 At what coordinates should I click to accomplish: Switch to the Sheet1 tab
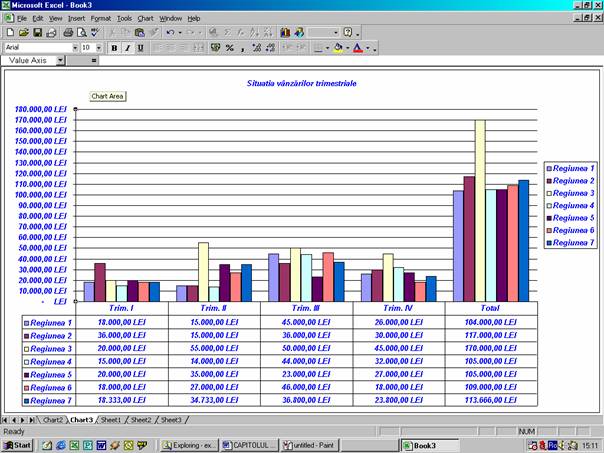(110, 420)
